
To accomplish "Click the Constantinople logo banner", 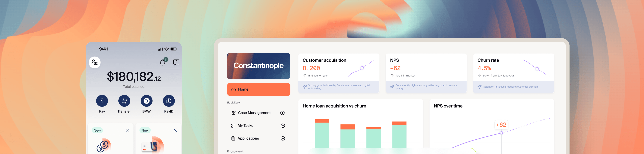I will [258, 66].
